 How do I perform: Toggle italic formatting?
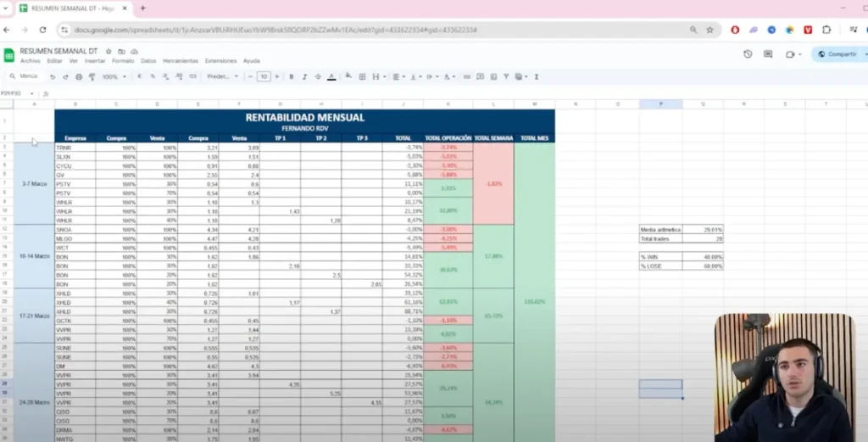tap(304, 77)
